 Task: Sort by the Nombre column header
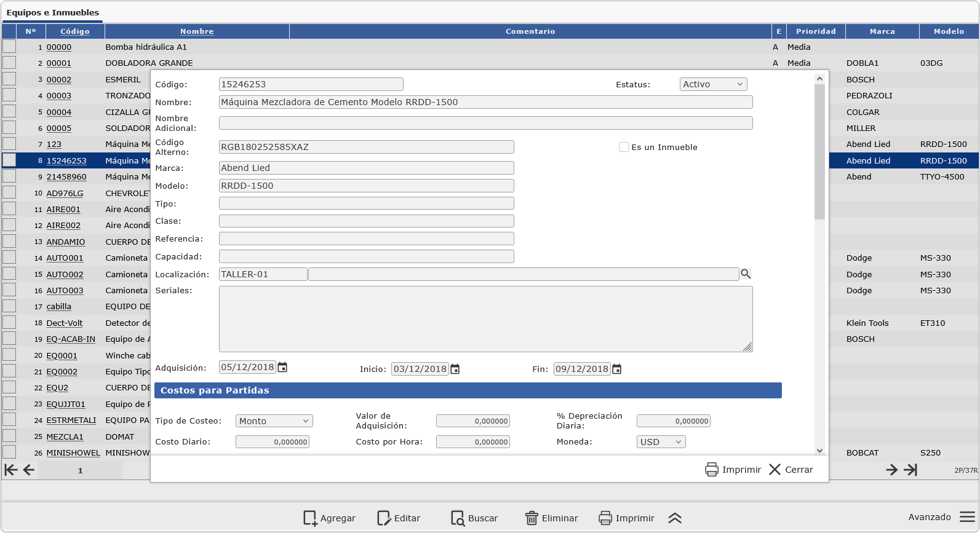[x=197, y=31]
